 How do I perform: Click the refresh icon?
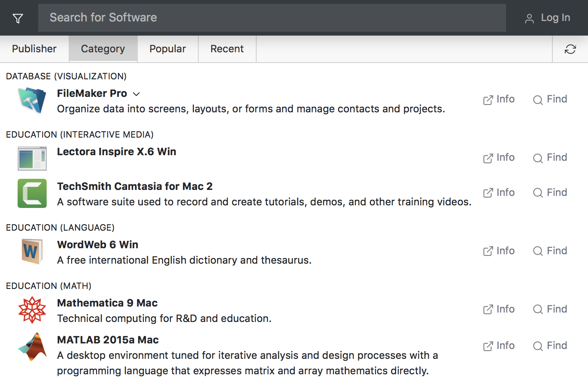coord(570,49)
